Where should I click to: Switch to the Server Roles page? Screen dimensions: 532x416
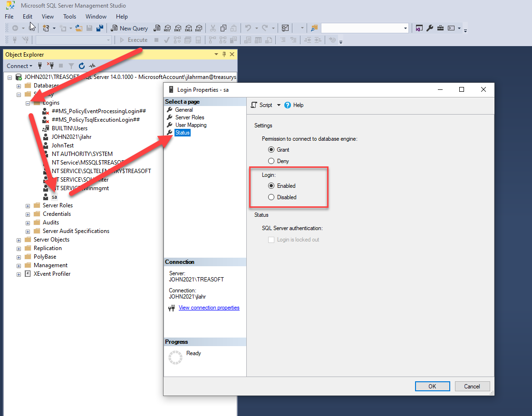click(x=190, y=117)
